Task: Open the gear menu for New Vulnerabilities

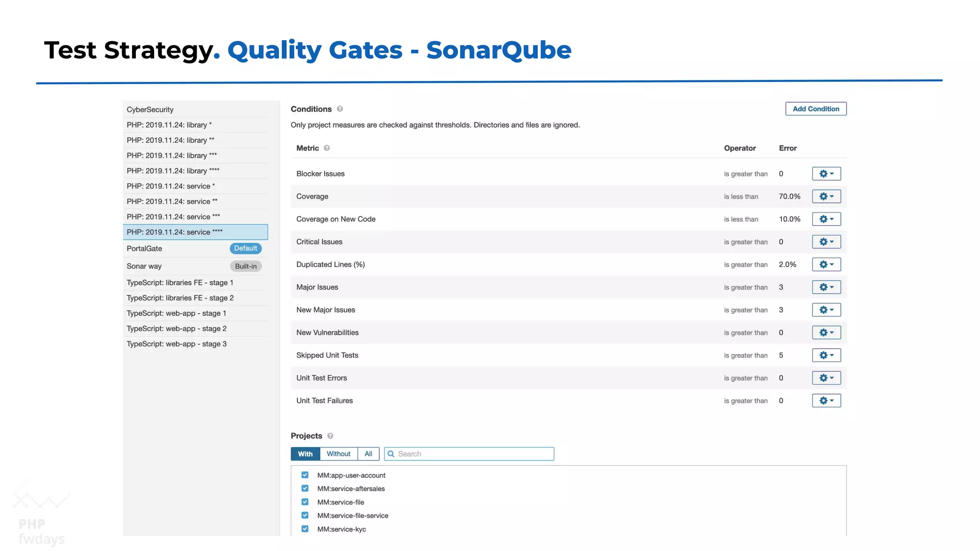Action: coord(826,332)
